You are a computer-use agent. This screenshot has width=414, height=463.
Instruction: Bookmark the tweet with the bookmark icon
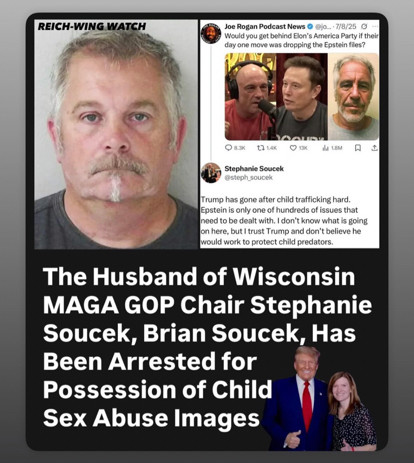pyautogui.click(x=358, y=148)
